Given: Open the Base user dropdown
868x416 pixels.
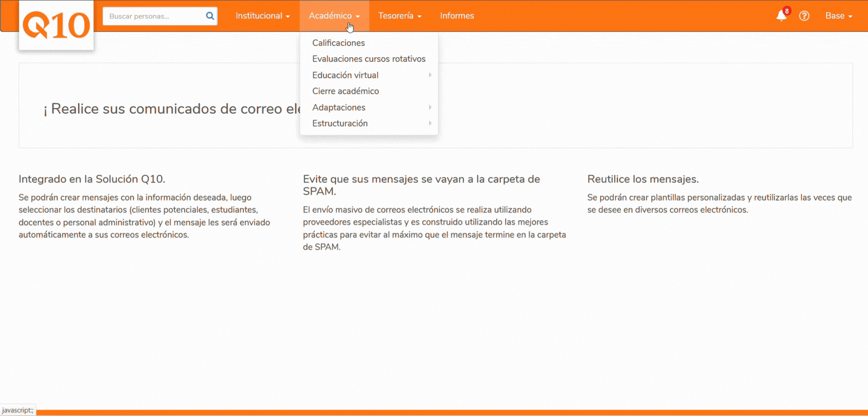Looking at the screenshot, I should tap(838, 16).
